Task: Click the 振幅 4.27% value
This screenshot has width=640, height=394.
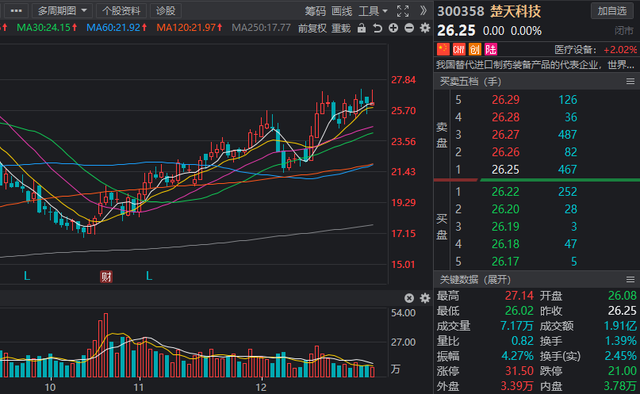Action: (517, 356)
